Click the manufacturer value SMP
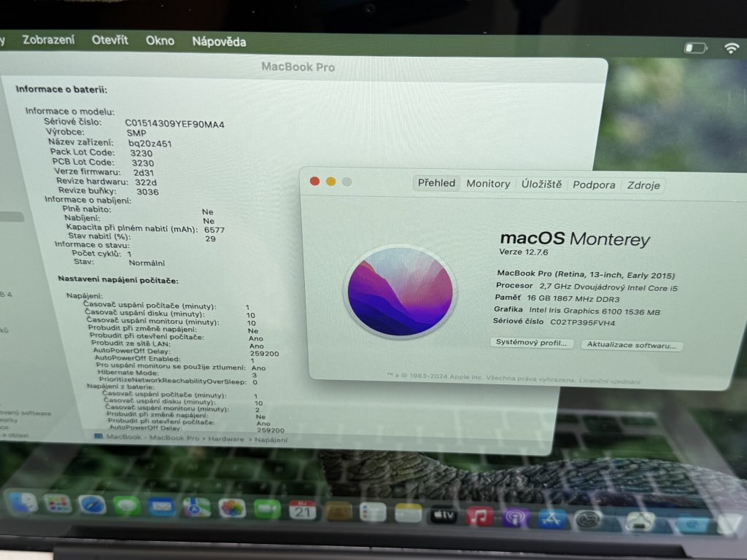 [x=136, y=133]
